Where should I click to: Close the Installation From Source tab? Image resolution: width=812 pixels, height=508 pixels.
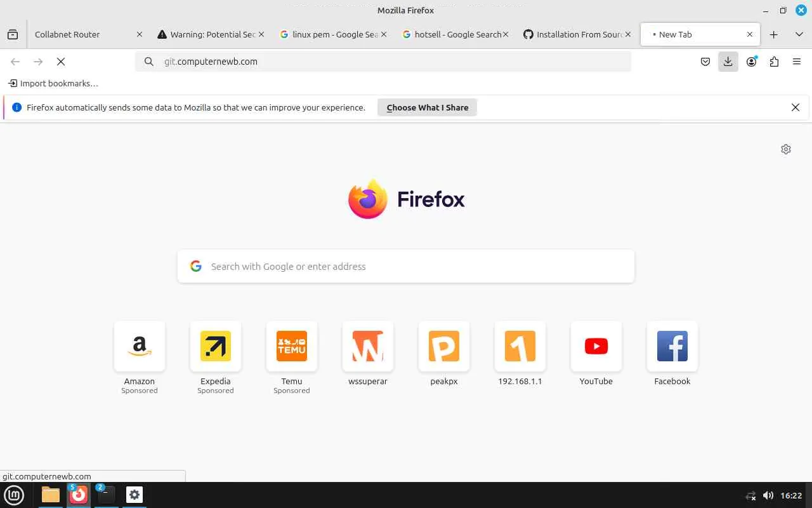[628, 34]
